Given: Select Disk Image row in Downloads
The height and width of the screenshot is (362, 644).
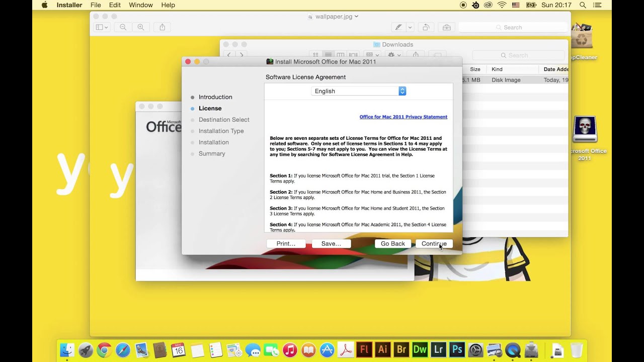Looking at the screenshot, I should (515, 80).
